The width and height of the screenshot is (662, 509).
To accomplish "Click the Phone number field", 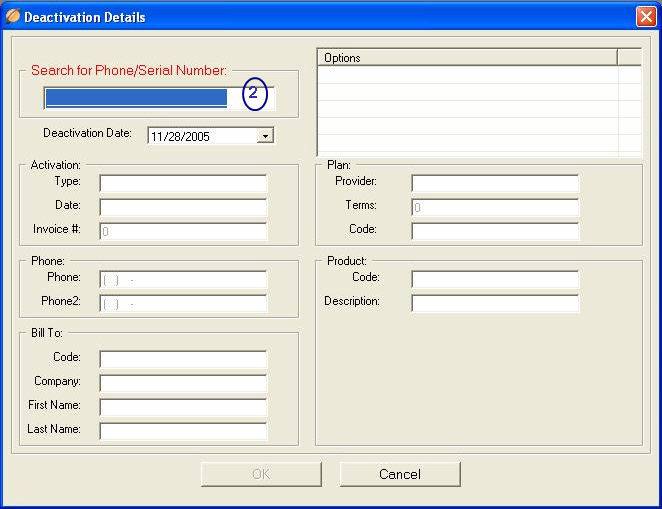I will pos(183,279).
